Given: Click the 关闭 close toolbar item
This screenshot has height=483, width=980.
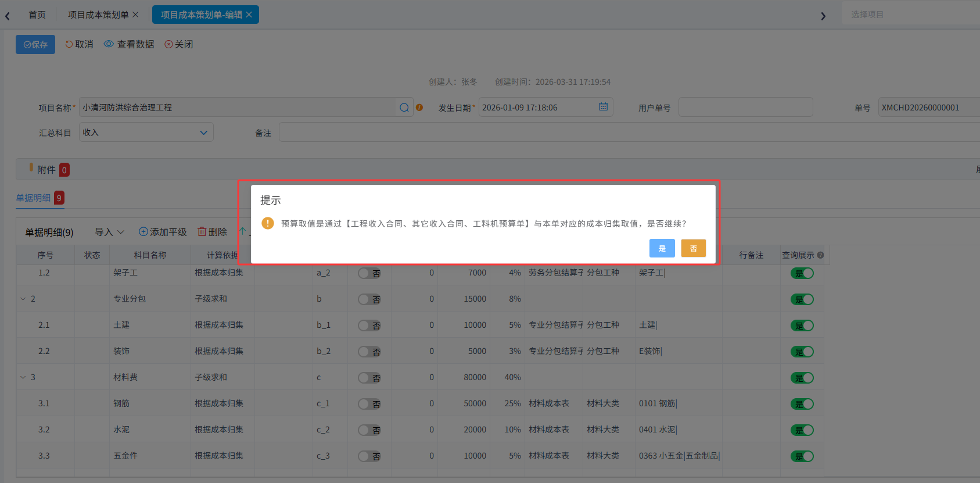Looking at the screenshot, I should (x=179, y=44).
